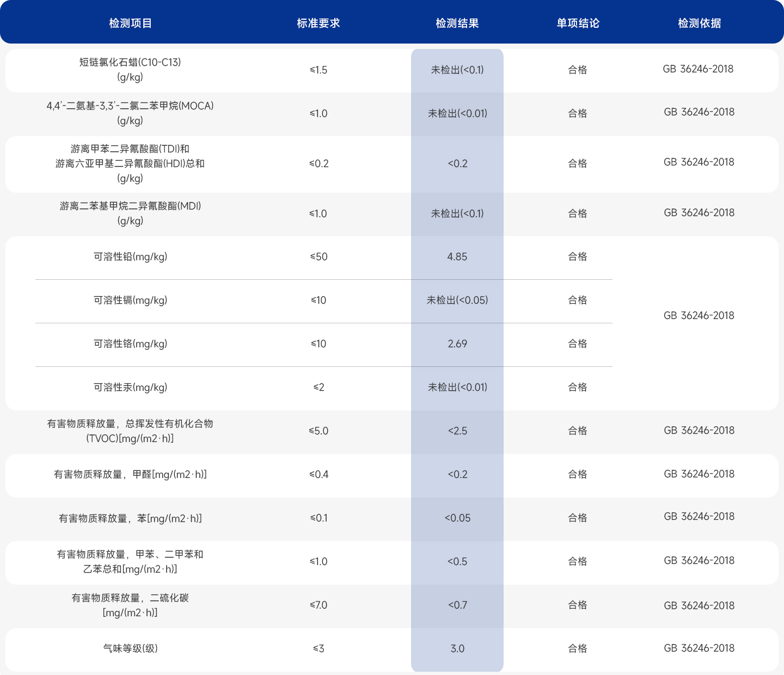The width and height of the screenshot is (784, 675).
Task: Click the TDI and HDI total item cell
Action: (130, 163)
